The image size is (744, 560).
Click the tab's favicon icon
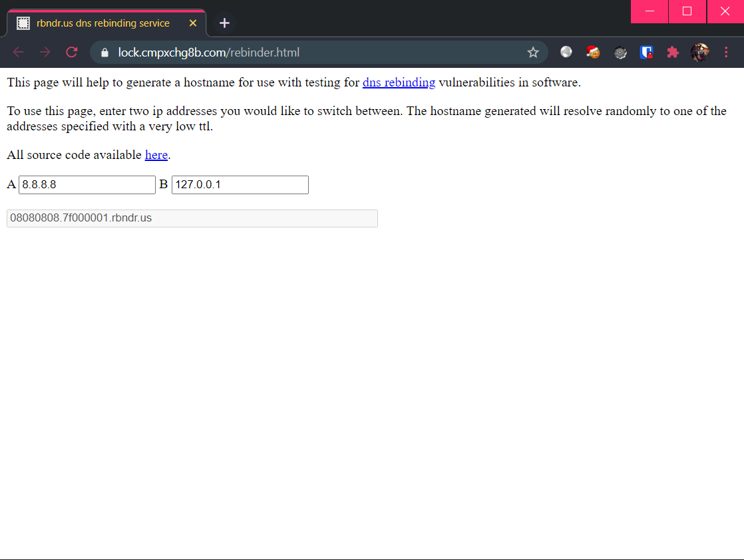click(23, 23)
